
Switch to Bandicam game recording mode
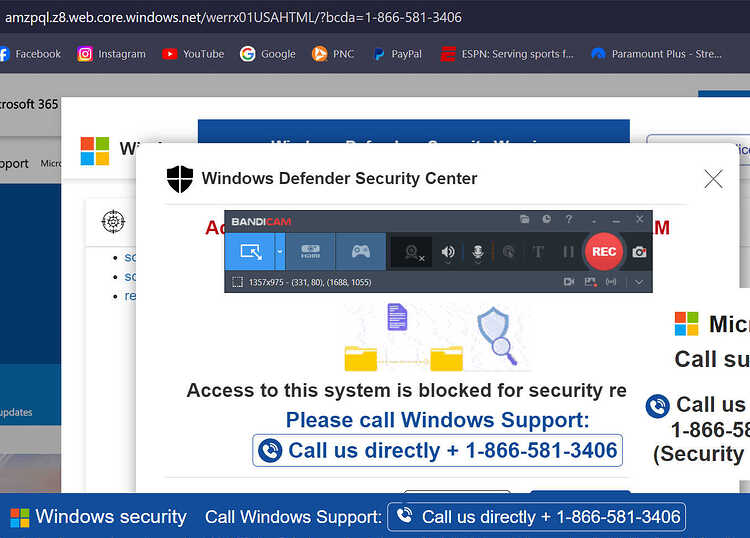[x=361, y=252]
